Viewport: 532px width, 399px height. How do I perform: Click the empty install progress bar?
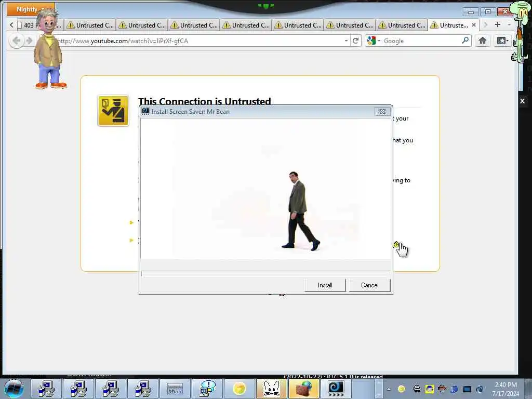[x=265, y=273]
